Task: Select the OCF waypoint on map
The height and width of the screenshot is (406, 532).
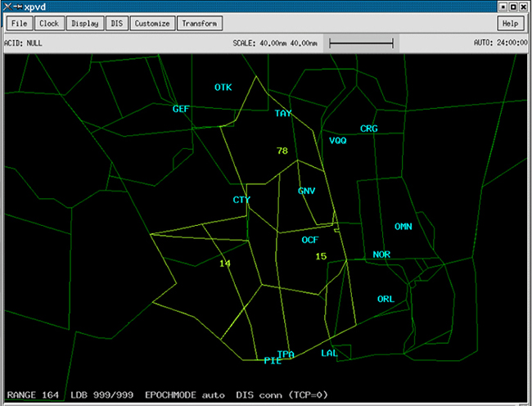Action: click(x=309, y=240)
